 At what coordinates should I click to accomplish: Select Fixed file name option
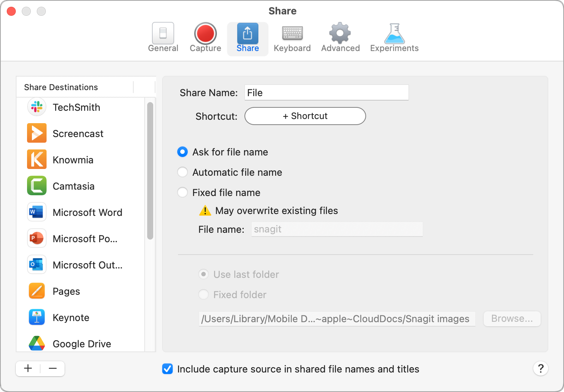(x=182, y=193)
